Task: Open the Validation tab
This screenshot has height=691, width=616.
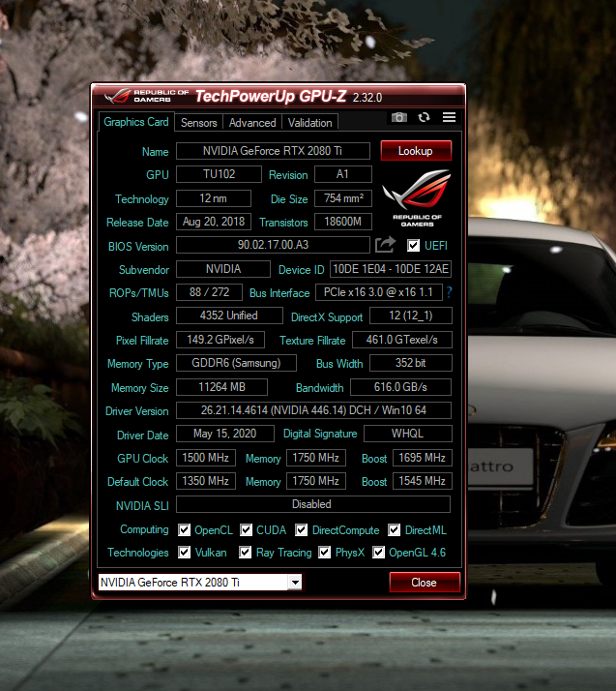Action: 310,123
